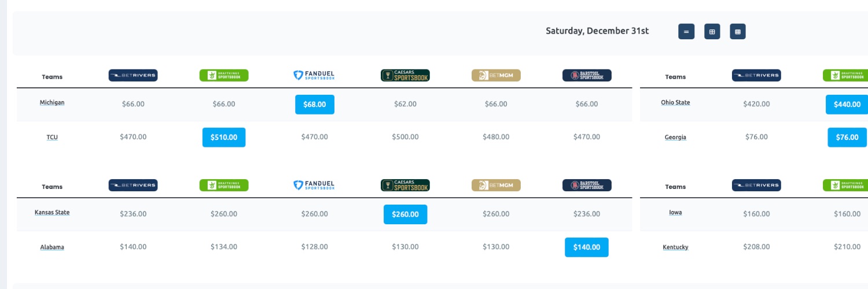The width and height of the screenshot is (868, 289).
Task: Select highlighted $440.00 odds for Ohio State
Action: coord(847,105)
